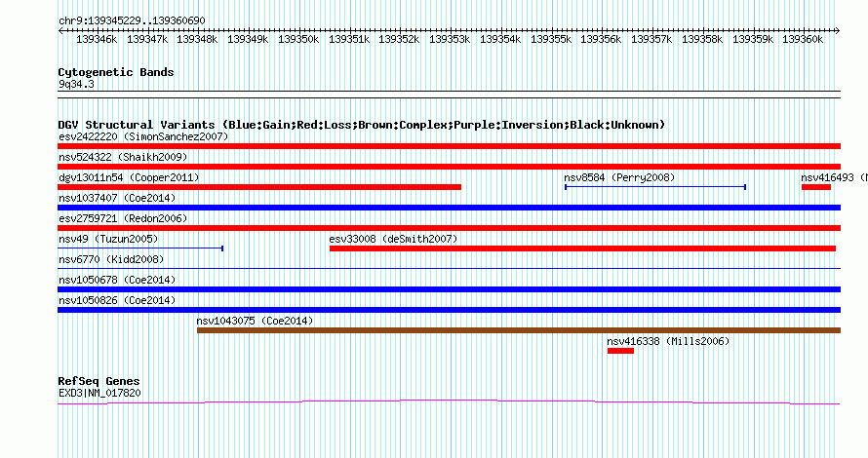Select the nsv1043075 brown complex bar
Viewport: 868px width, 458px height.
519,330
